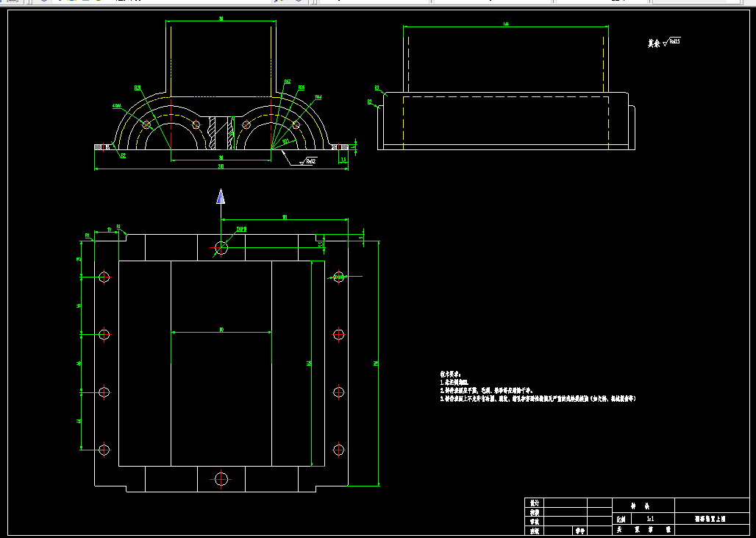Select the three-line technical requirements note block
756x538 pixels.
[538, 386]
